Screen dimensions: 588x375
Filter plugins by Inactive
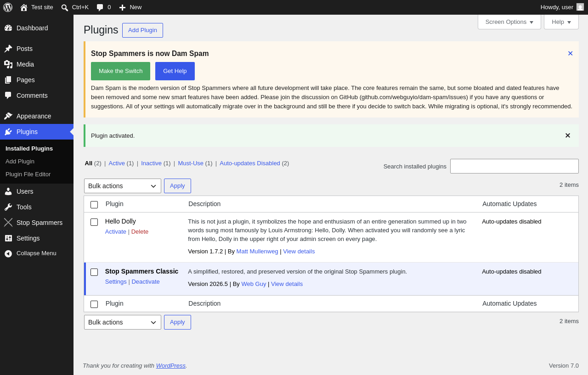pos(151,163)
